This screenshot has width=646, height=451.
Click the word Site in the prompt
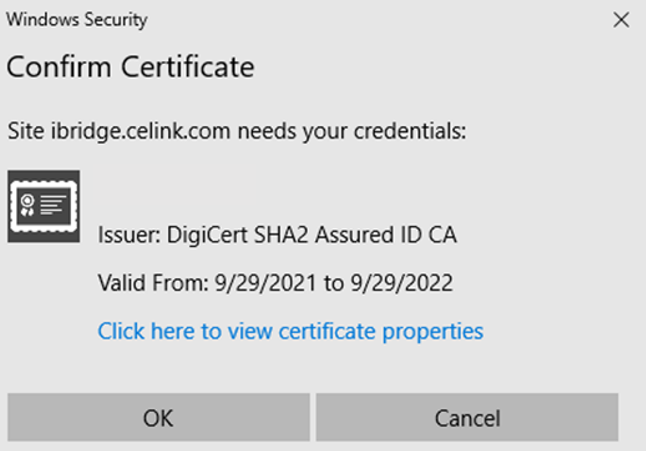click(x=26, y=131)
